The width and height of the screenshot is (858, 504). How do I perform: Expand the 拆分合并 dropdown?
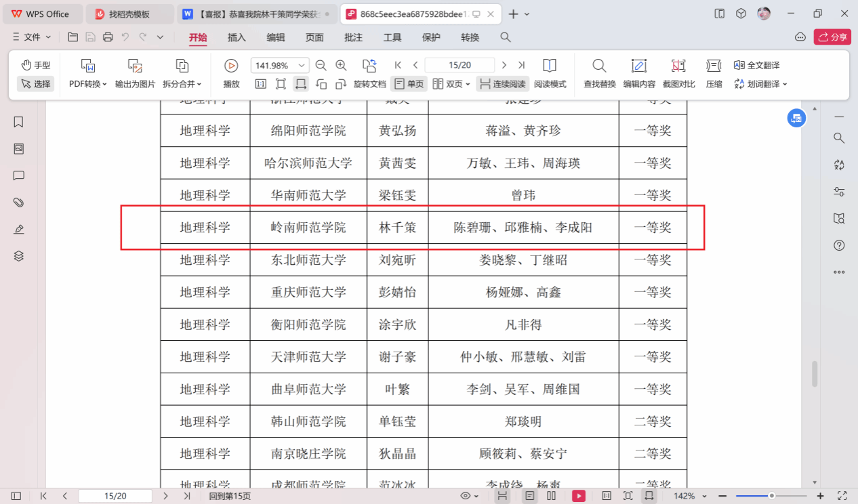pos(182,84)
